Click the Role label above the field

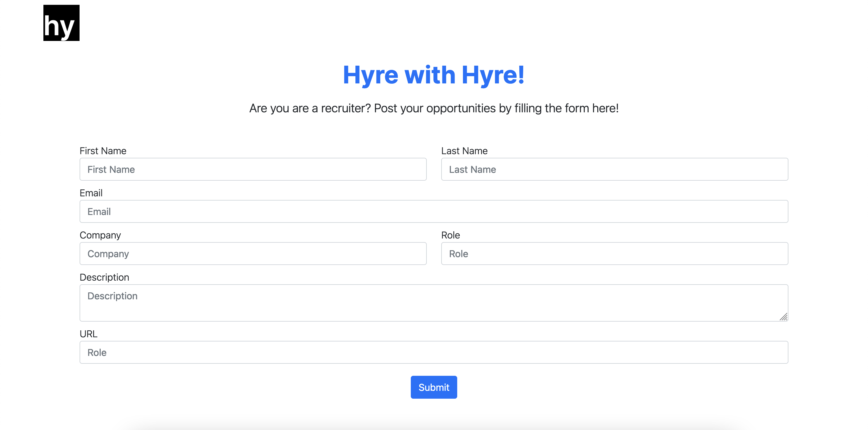450,235
